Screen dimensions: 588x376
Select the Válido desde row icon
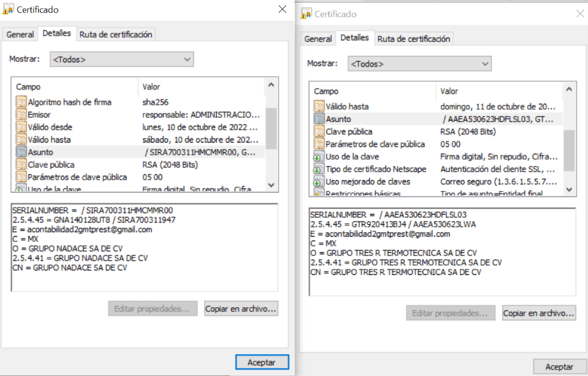[21, 127]
